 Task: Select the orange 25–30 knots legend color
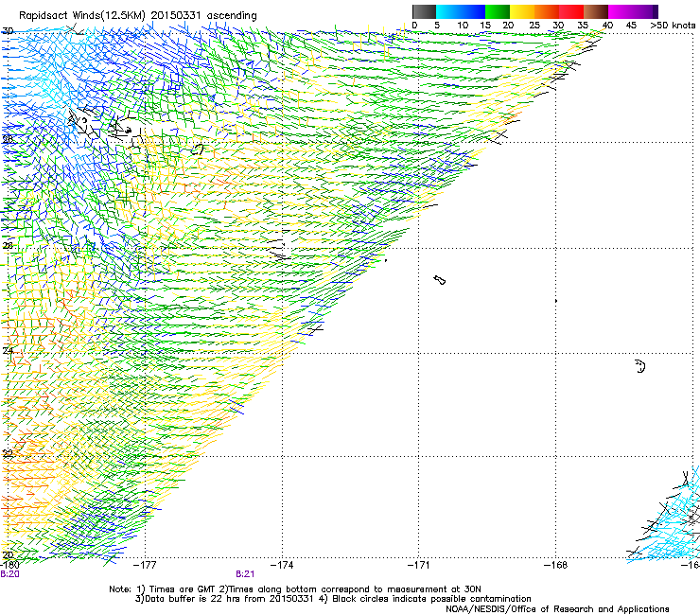click(547, 11)
